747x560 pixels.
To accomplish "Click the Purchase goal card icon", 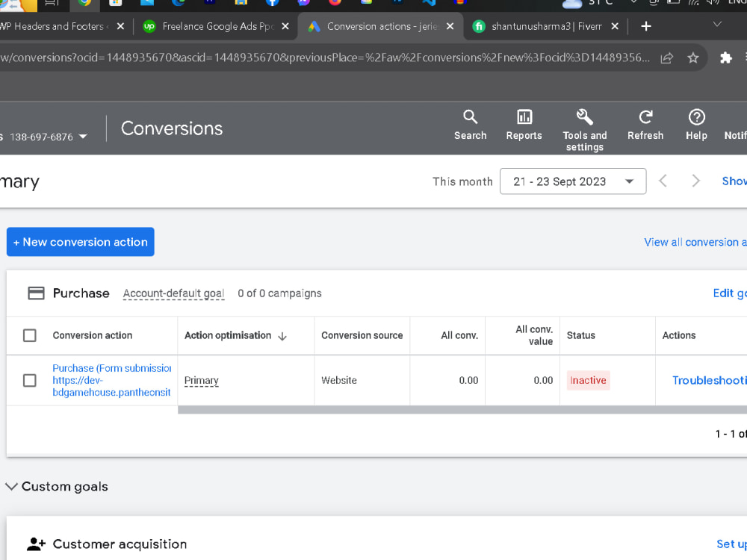I will coord(36,293).
